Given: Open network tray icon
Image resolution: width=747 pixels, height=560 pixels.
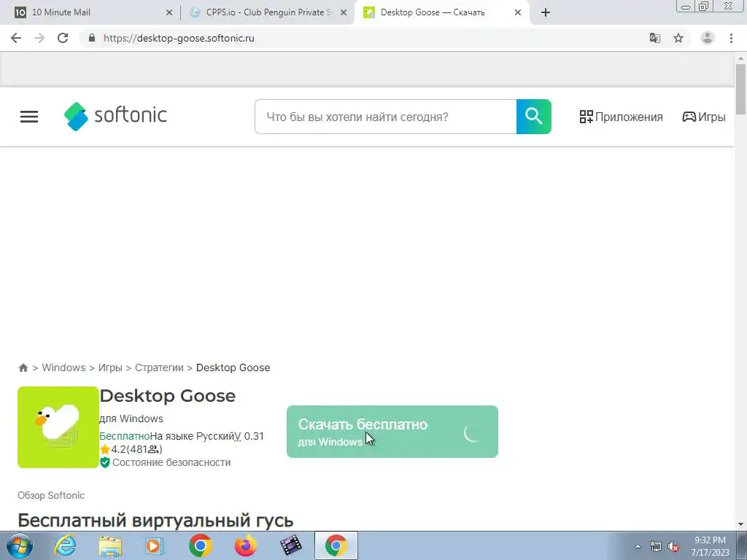Looking at the screenshot, I should point(656,546).
